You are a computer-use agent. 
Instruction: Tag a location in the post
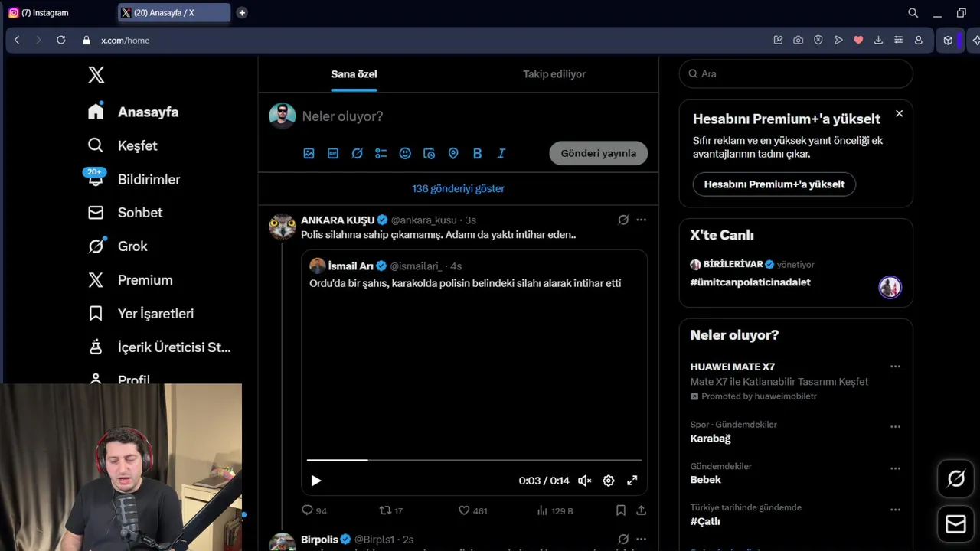453,153
